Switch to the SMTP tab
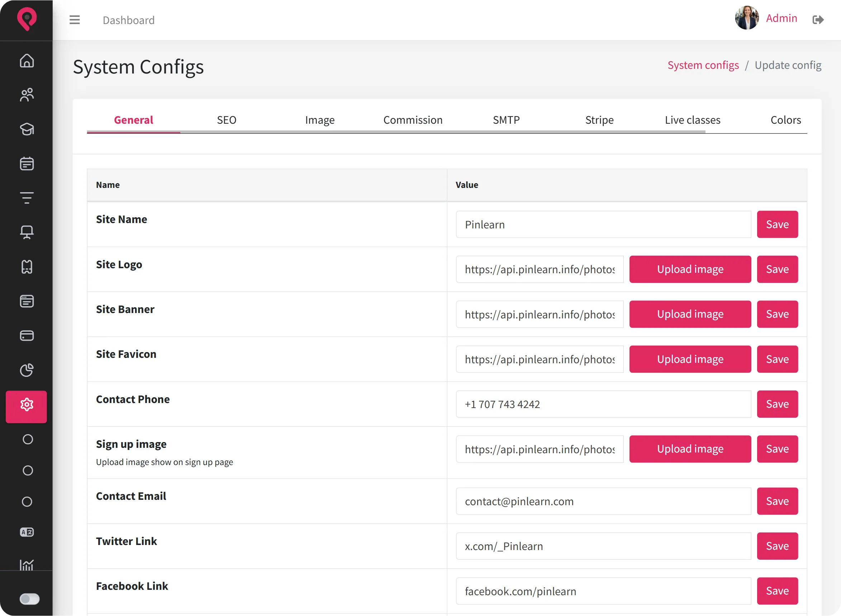This screenshot has height=616, width=841. (x=506, y=120)
